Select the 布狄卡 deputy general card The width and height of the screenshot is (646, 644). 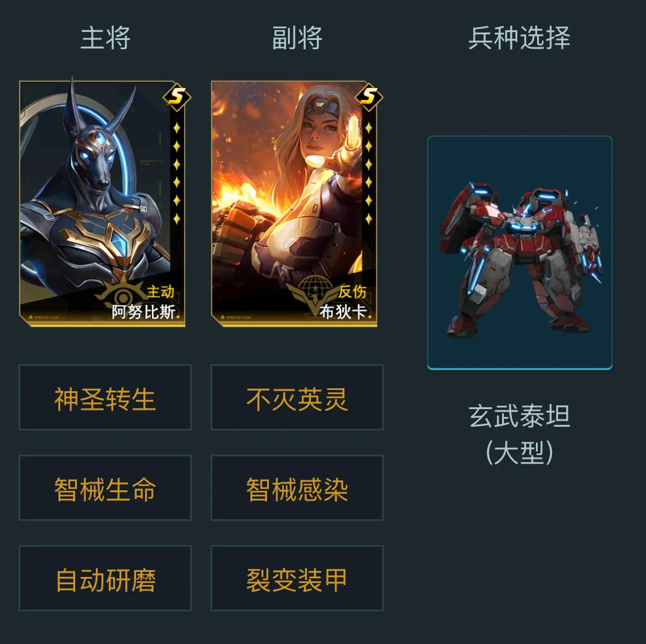(294, 204)
